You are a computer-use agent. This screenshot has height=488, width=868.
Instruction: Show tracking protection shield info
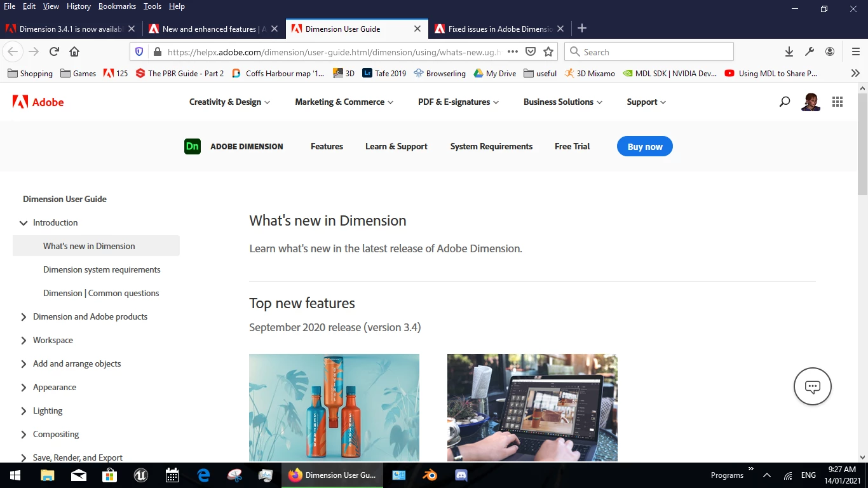click(x=139, y=51)
